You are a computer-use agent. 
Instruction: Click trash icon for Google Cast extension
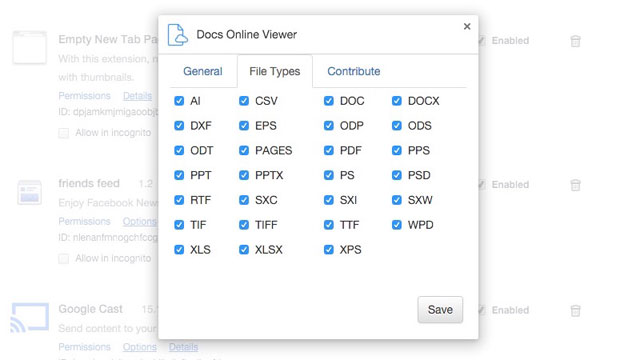tap(576, 311)
